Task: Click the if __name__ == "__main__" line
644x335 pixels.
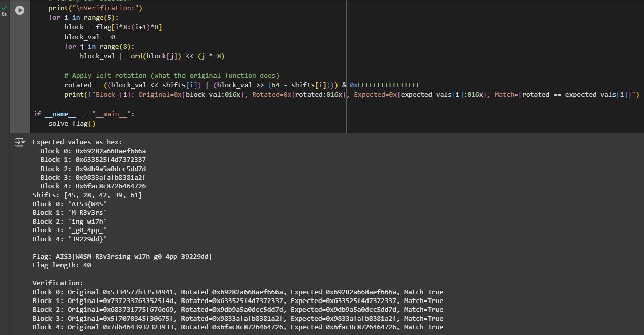Action: tap(83, 114)
